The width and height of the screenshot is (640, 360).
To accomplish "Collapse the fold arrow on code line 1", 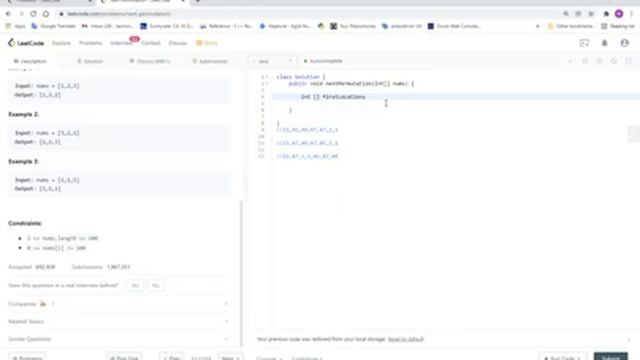I will (x=267, y=77).
